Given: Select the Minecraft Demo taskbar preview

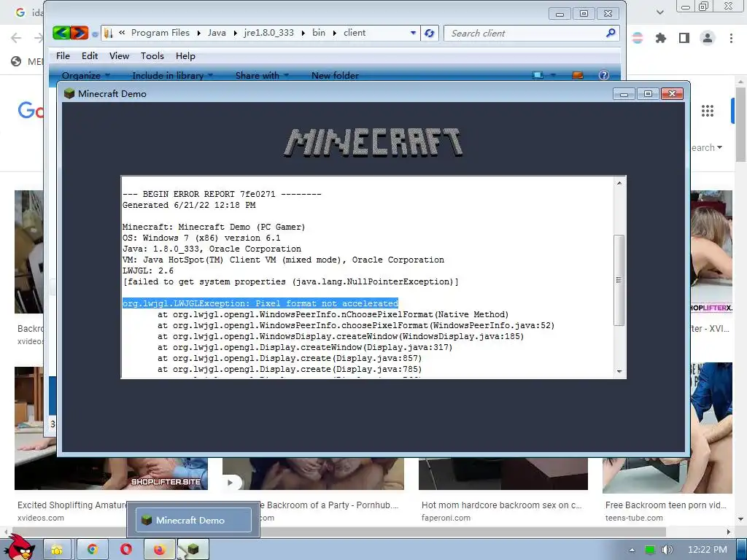Looking at the screenshot, I should [x=193, y=520].
